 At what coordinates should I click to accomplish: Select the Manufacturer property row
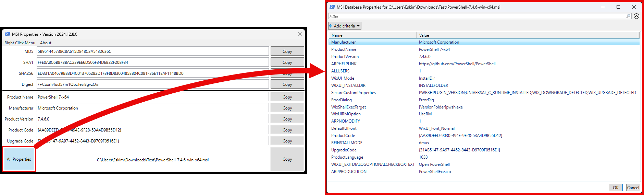click(484, 42)
